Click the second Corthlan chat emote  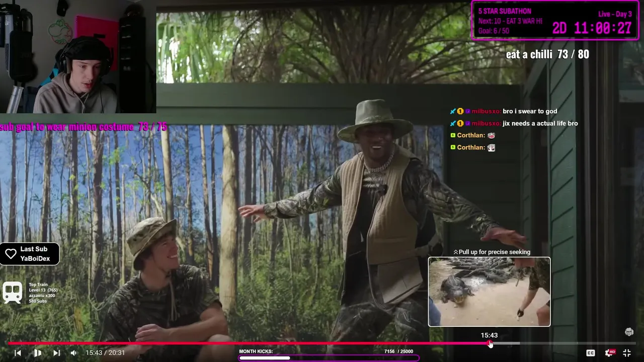pyautogui.click(x=492, y=147)
